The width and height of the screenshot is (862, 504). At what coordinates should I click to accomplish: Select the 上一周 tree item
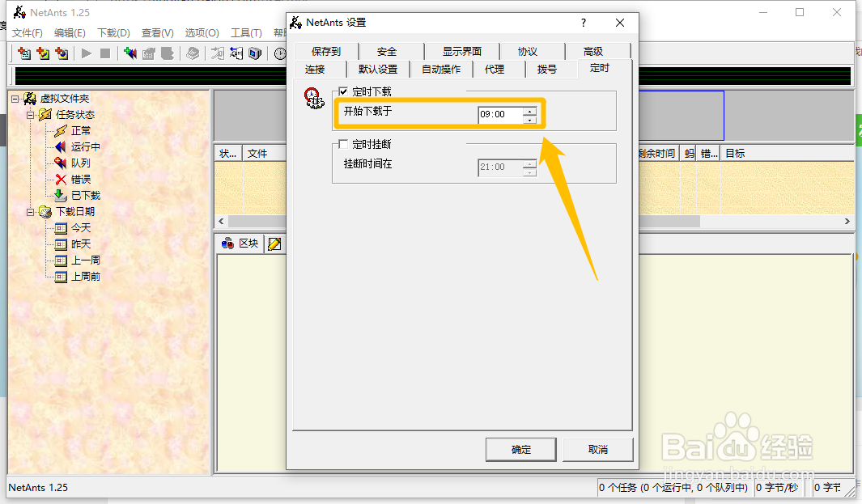(x=86, y=260)
